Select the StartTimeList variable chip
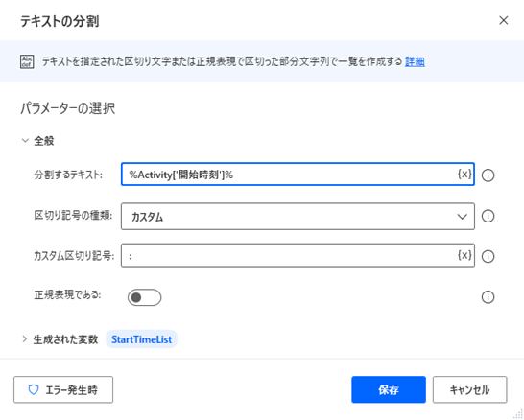 tap(141, 339)
